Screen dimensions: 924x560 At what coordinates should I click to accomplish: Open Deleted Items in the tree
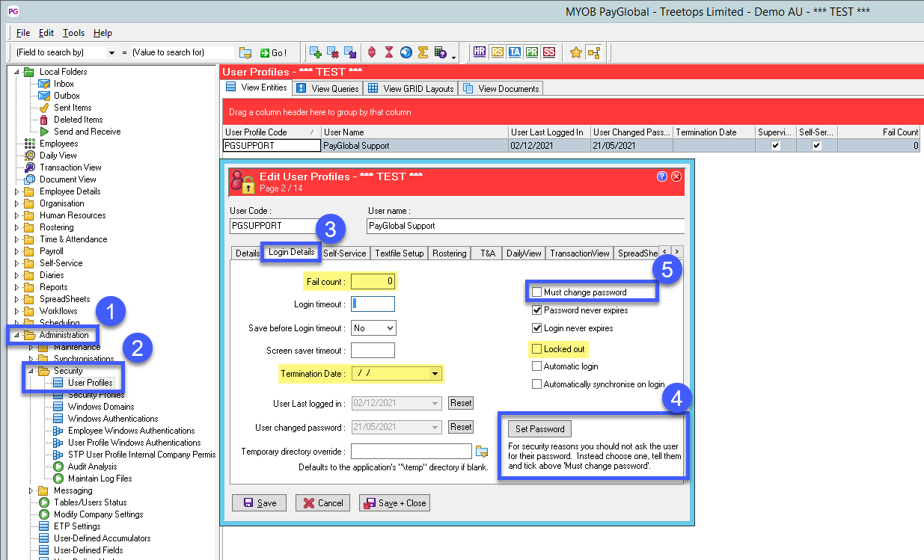tap(78, 120)
